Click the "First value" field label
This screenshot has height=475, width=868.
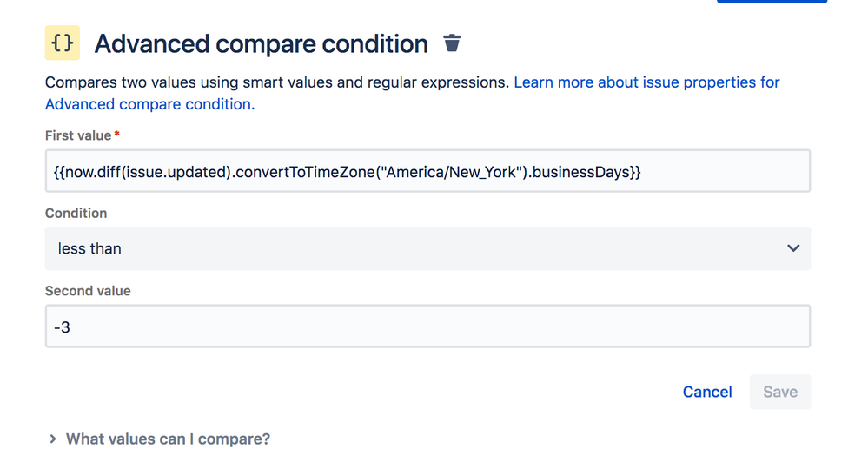pos(78,135)
